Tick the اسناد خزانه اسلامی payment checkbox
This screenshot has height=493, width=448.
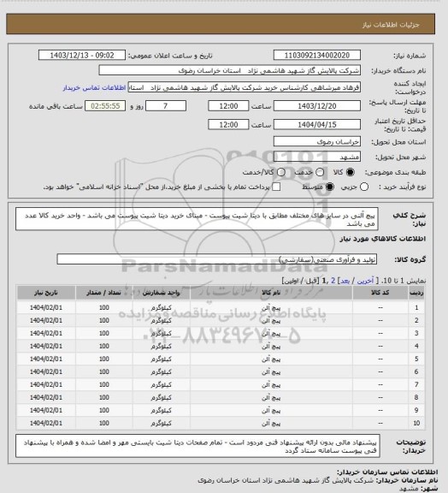tap(276, 187)
